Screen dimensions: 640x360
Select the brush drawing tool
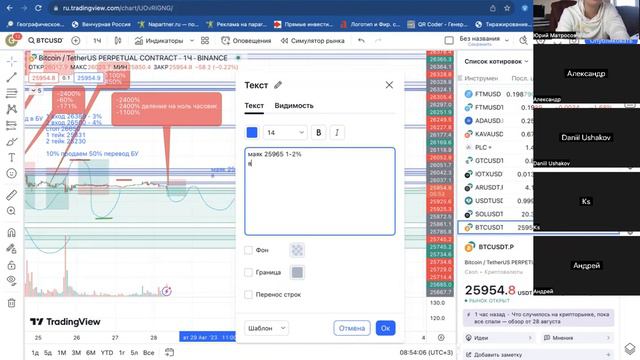[11, 142]
